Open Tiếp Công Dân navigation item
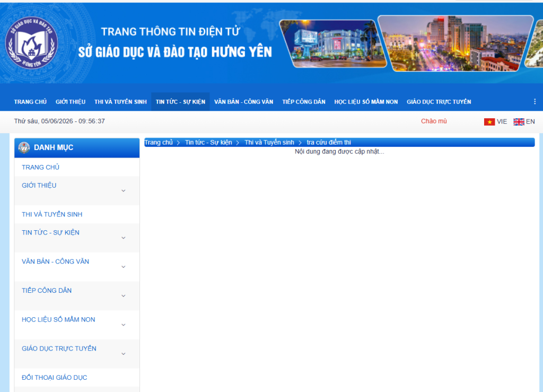 304,102
